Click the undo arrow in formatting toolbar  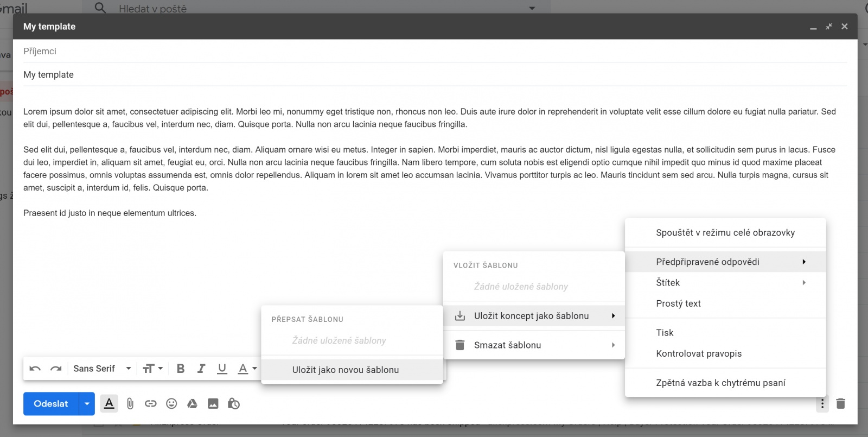pyautogui.click(x=35, y=369)
